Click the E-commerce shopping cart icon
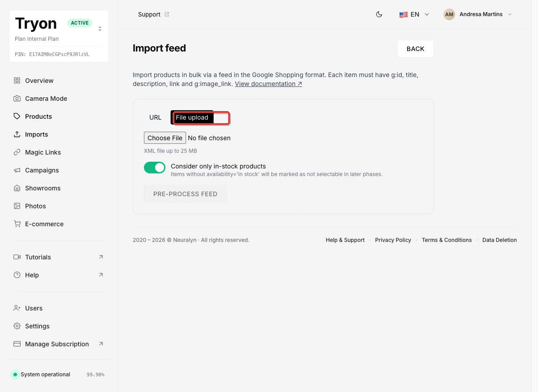The width and height of the screenshot is (538, 392). point(17,224)
